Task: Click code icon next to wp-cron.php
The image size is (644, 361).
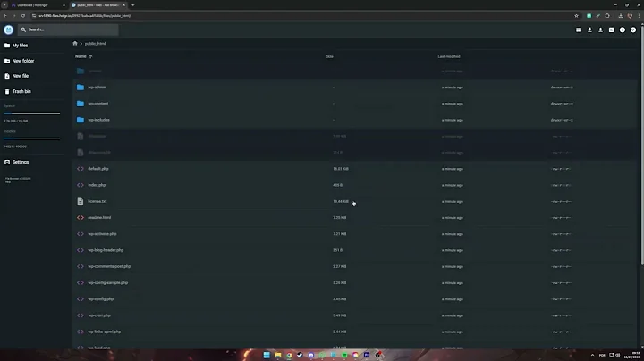Action: pos(80,315)
